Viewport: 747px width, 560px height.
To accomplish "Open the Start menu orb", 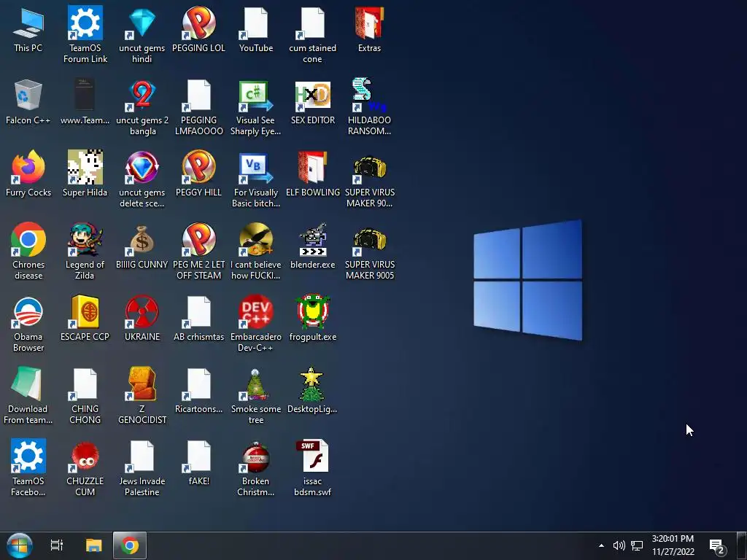I will tap(20, 545).
